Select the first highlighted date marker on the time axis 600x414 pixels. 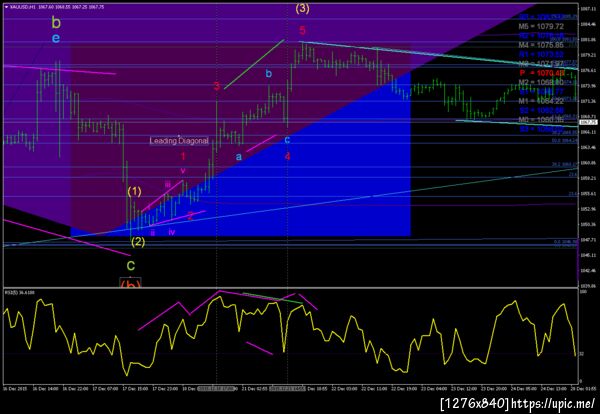click(217, 388)
